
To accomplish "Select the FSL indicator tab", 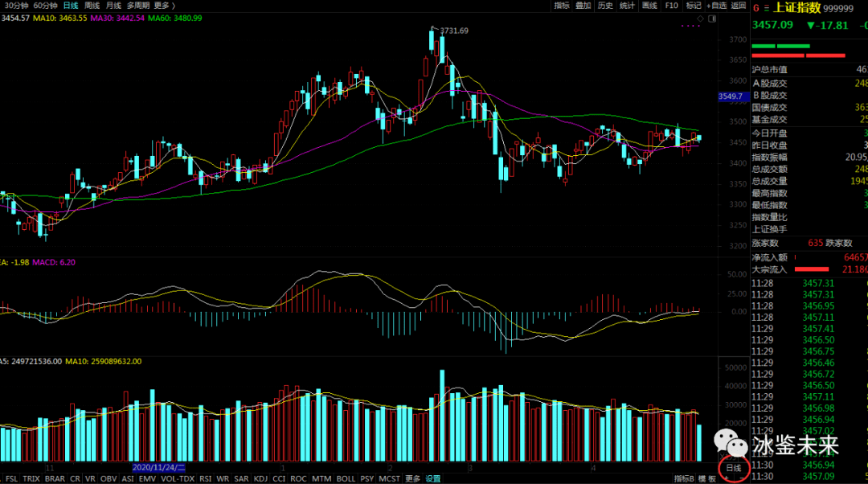I will pyautogui.click(x=11, y=478).
